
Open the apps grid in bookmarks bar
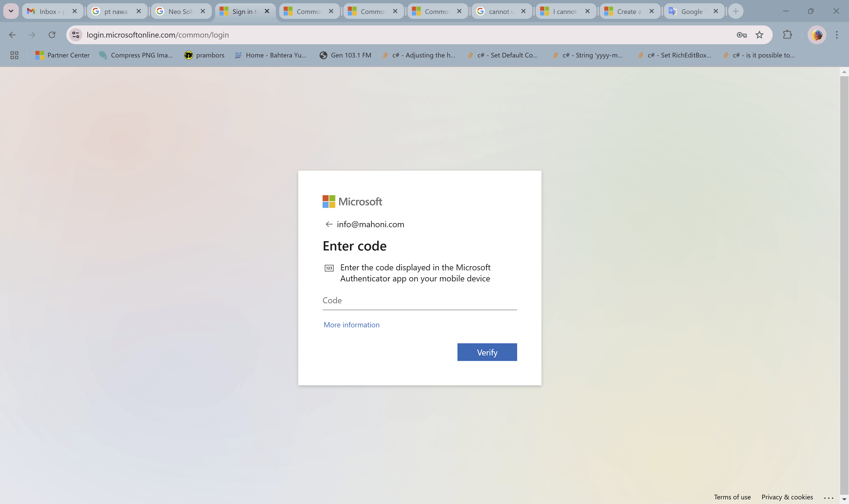click(x=14, y=55)
